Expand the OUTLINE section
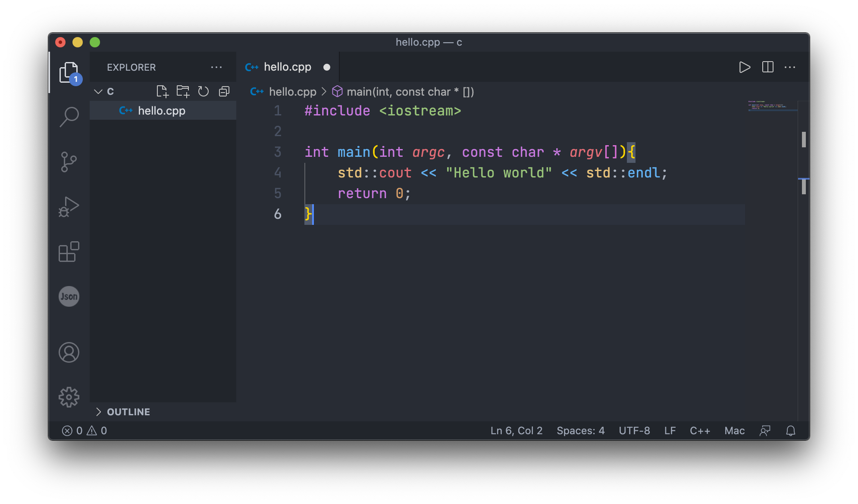The image size is (858, 504). click(x=128, y=412)
